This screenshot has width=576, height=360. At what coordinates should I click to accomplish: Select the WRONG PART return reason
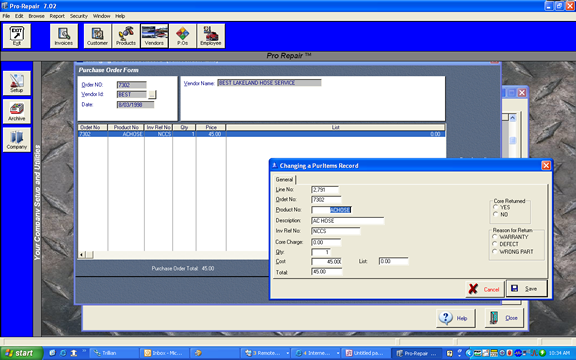(x=495, y=252)
